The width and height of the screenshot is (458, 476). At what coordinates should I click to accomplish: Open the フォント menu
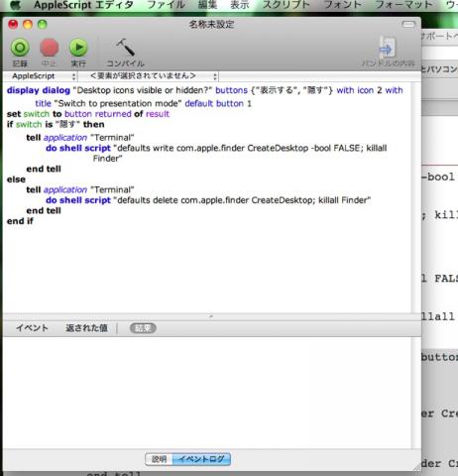tap(343, 5)
